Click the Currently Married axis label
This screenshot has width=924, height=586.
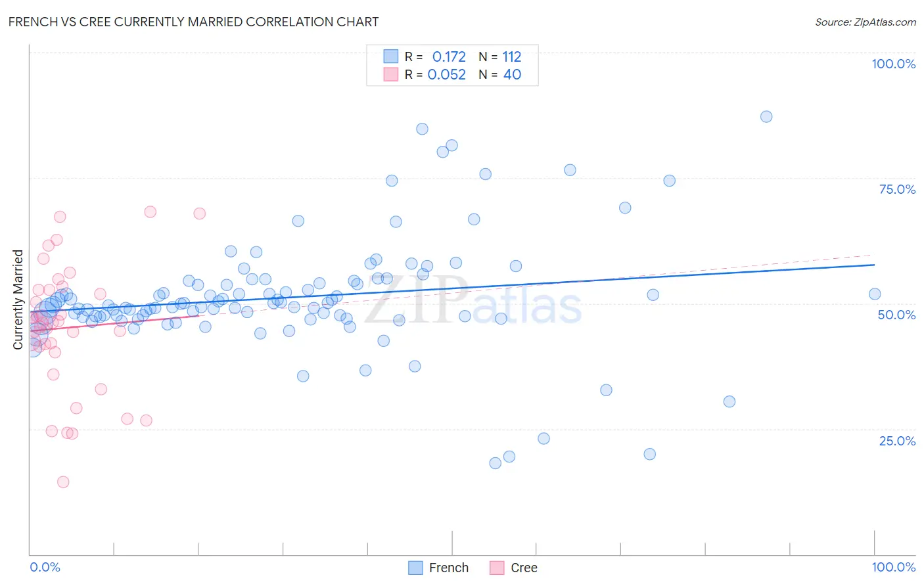(x=18, y=300)
